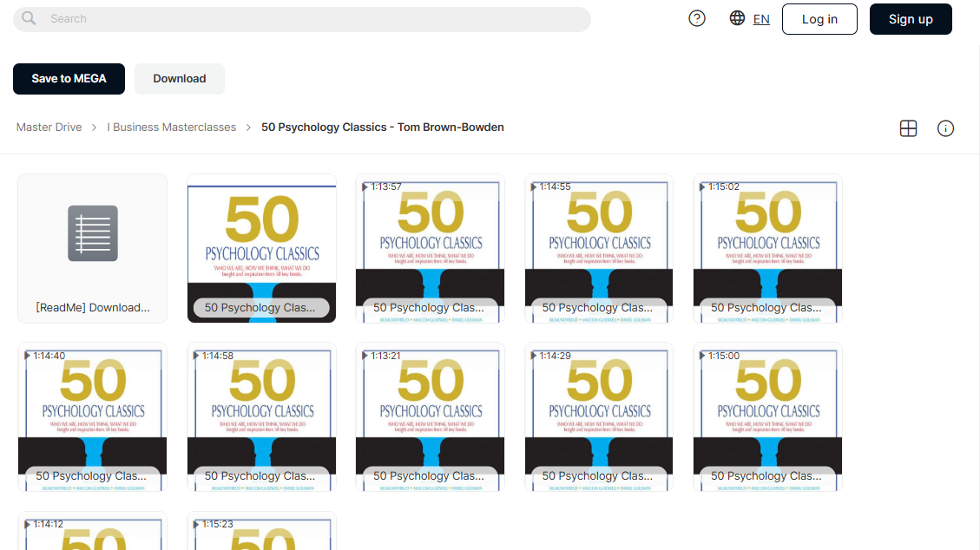980x550 pixels.
Task: Click the Download button
Action: 180,79
